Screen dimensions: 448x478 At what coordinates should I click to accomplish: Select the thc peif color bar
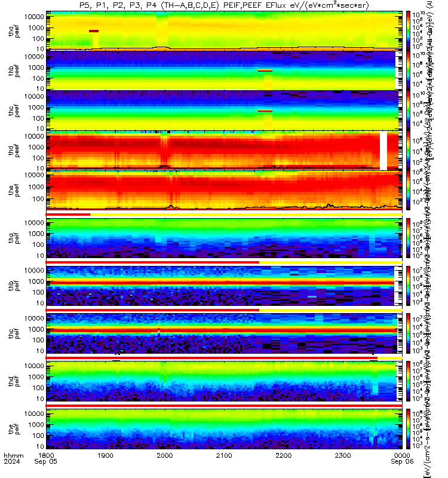408,333
